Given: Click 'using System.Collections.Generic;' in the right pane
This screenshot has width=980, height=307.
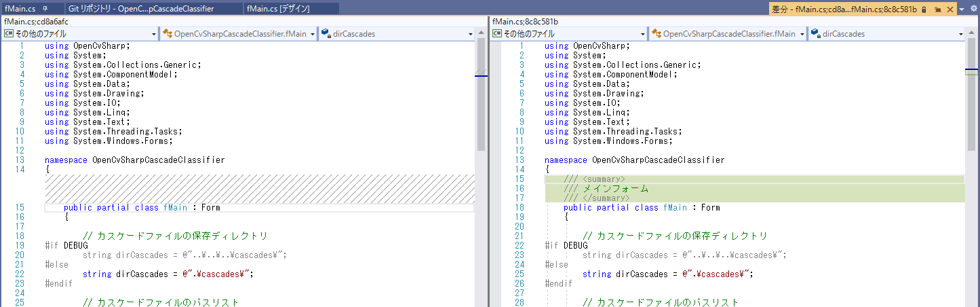Looking at the screenshot, I should click(623, 65).
